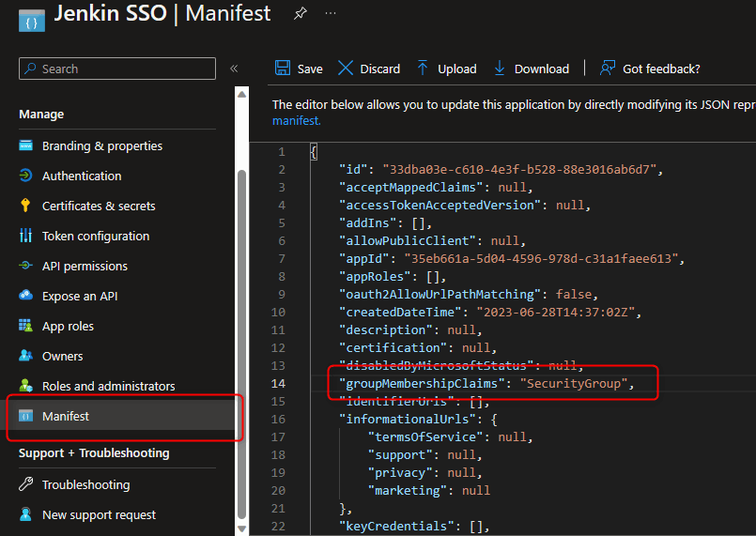Click the API permissions icon
The image size is (756, 536).
[x=25, y=266]
